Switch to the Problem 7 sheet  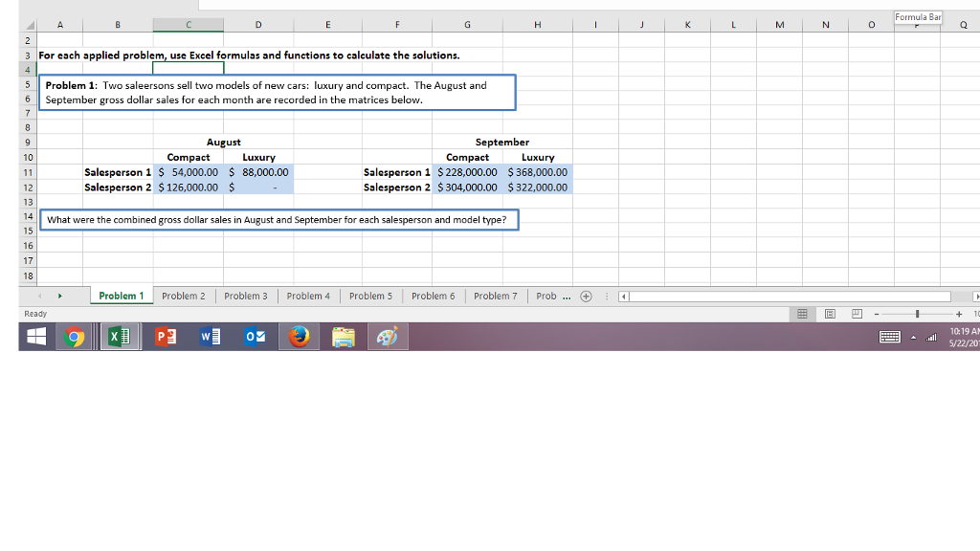(x=496, y=296)
